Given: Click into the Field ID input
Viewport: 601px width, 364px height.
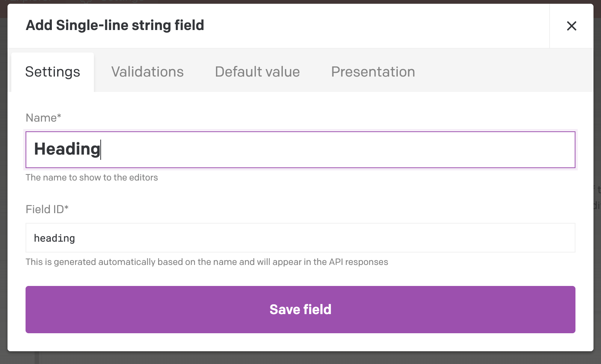Looking at the screenshot, I should click(300, 238).
